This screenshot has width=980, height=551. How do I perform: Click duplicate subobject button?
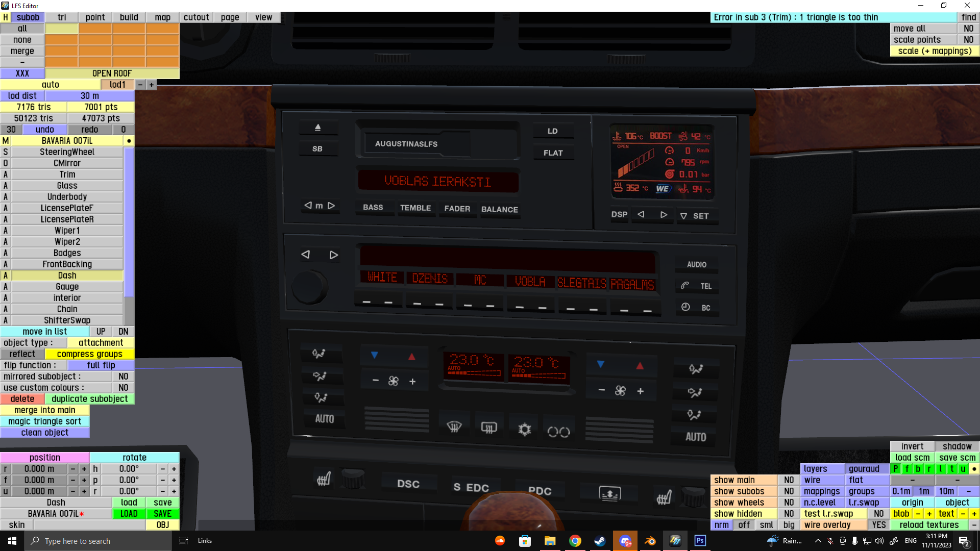89,399
